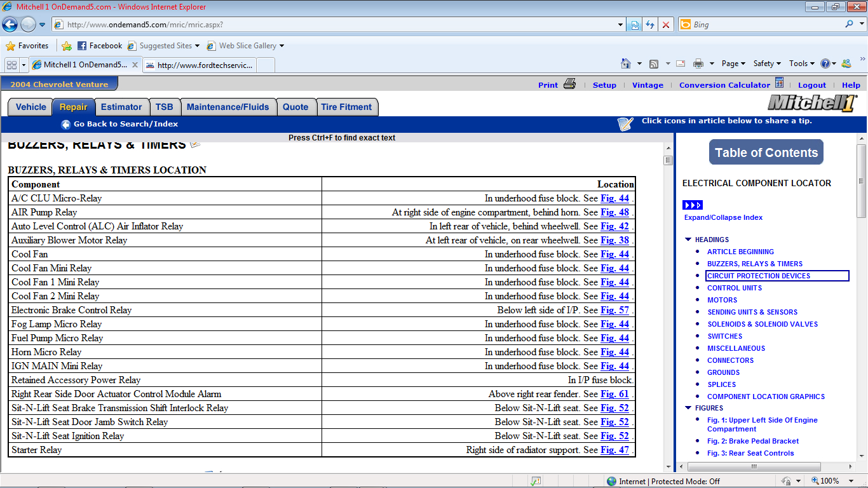The height and width of the screenshot is (488, 868).
Task: Collapse the HEADINGS section arrow
Action: click(x=688, y=240)
